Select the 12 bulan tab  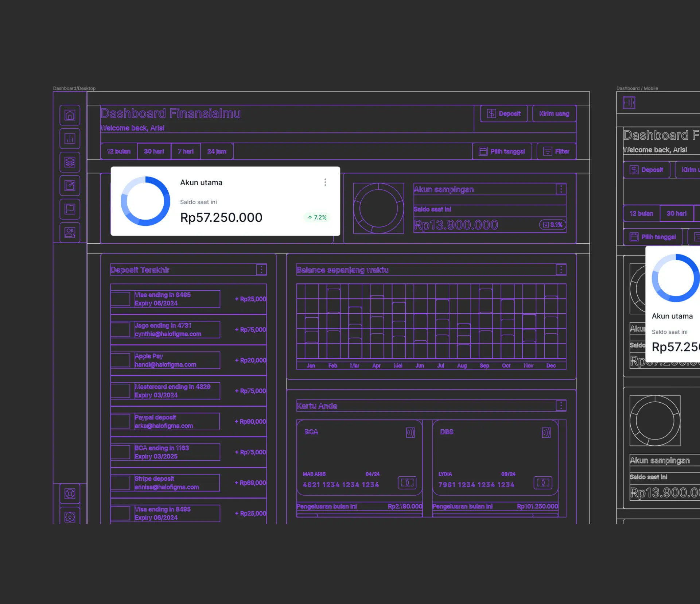tap(119, 151)
